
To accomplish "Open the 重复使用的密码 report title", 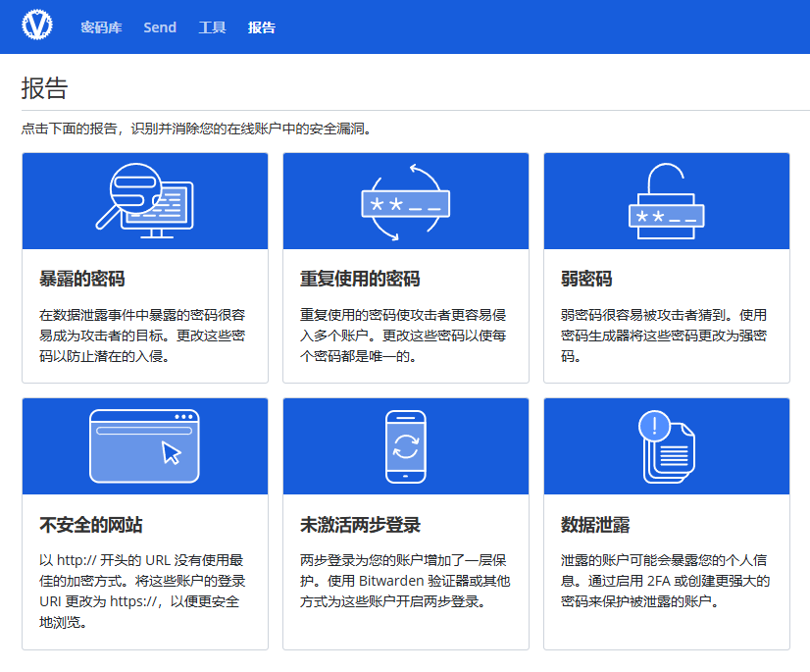I will click(x=360, y=279).
